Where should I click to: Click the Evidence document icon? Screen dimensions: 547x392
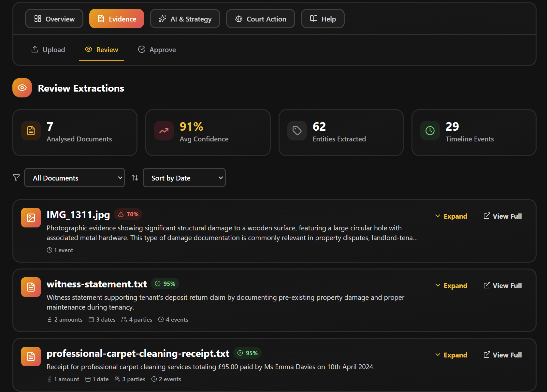101,19
